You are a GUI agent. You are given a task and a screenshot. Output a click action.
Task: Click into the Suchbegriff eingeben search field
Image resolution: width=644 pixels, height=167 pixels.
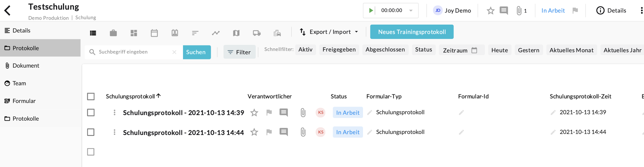133,52
